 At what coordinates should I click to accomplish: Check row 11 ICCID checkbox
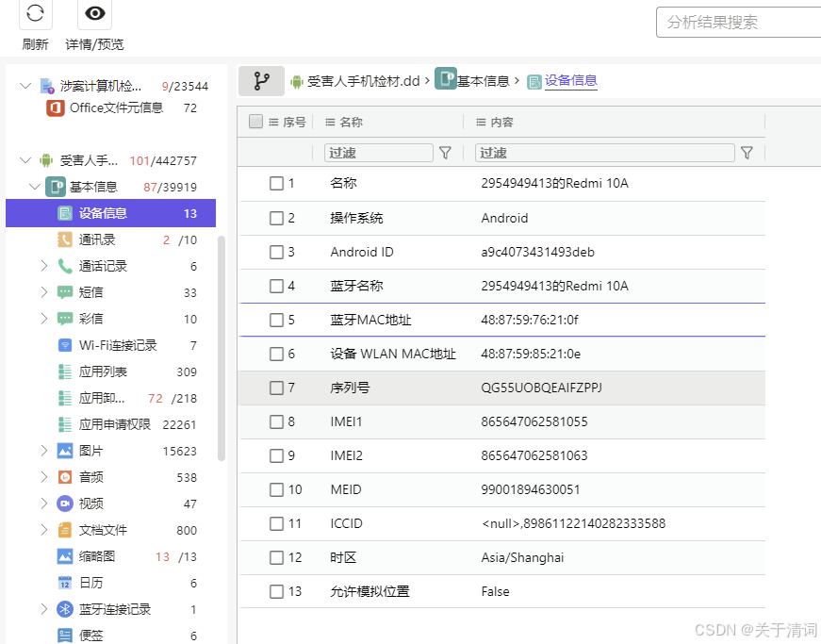pyautogui.click(x=276, y=523)
